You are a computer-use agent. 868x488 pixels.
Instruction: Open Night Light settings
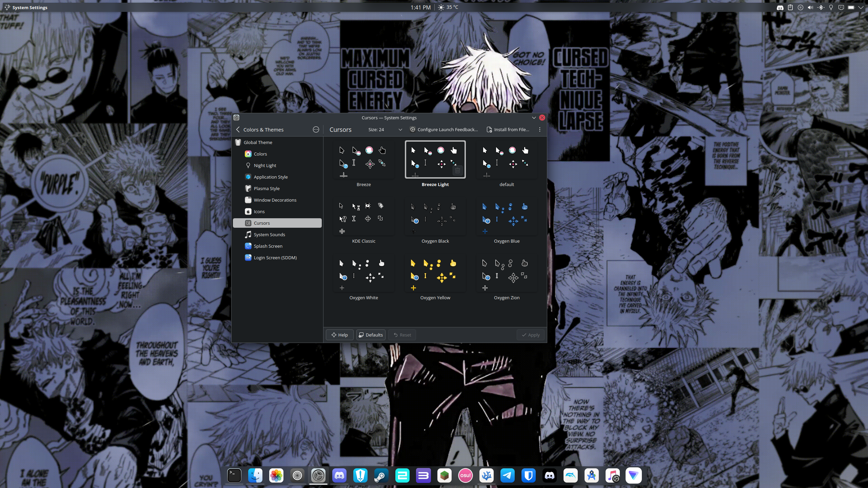277,165
